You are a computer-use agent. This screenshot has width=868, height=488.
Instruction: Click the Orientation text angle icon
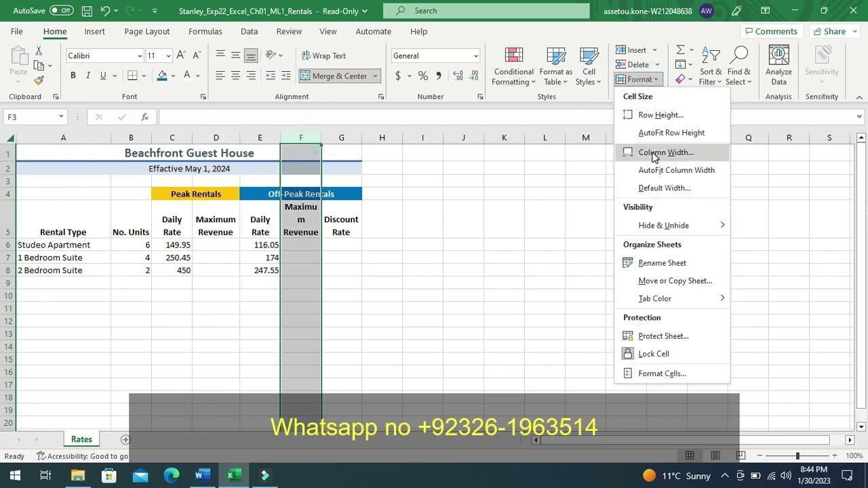[271, 56]
